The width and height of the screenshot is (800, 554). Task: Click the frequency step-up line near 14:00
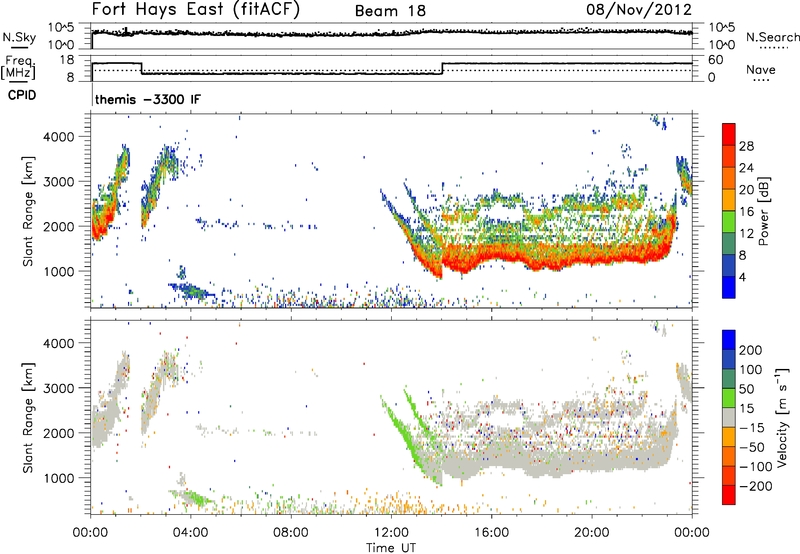442,68
